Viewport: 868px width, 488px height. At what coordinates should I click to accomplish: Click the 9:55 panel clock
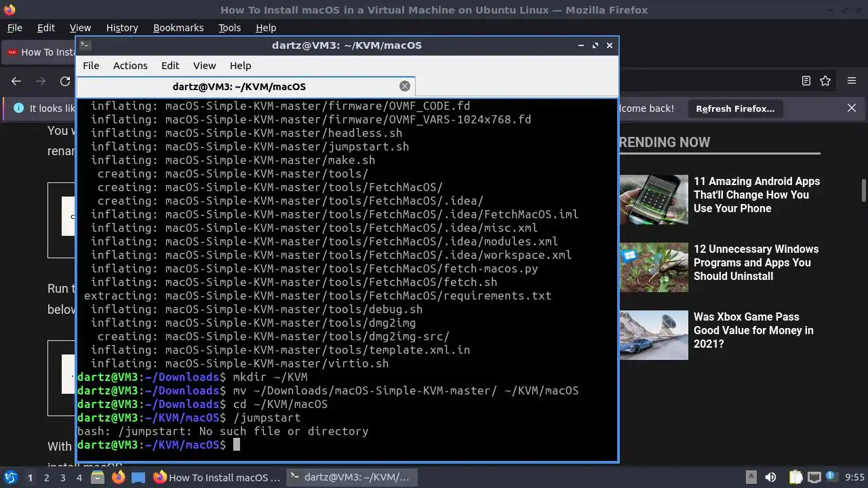[x=855, y=478]
